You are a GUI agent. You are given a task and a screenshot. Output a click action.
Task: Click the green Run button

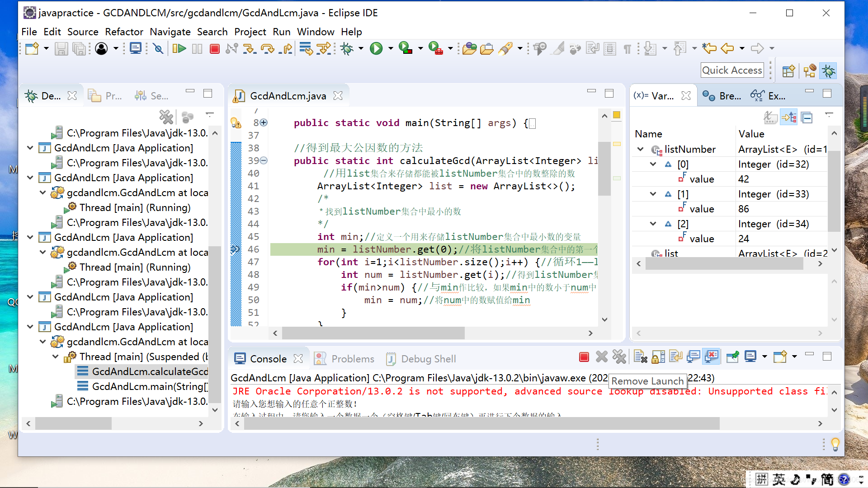coord(376,48)
